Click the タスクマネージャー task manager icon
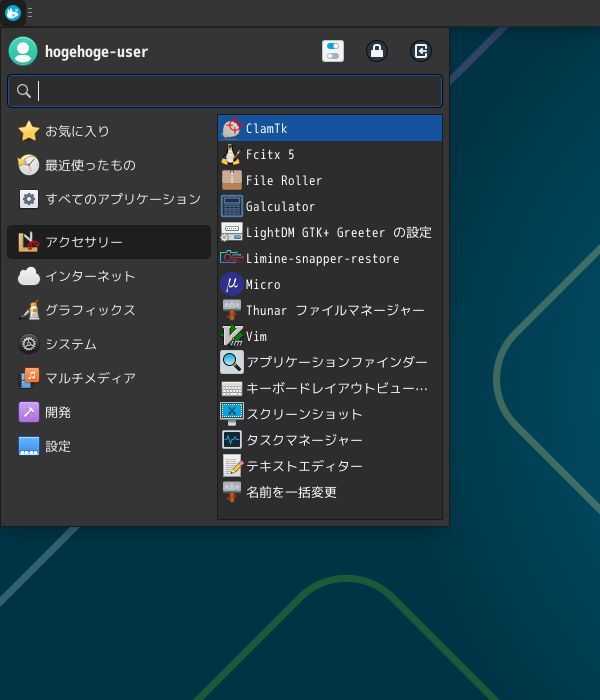 coord(232,439)
